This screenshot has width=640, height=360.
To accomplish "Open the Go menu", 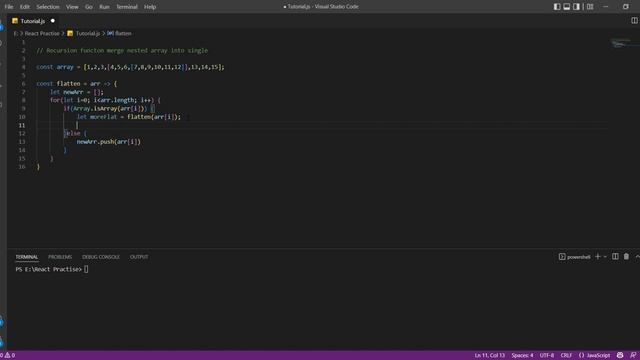I will 89,7.
